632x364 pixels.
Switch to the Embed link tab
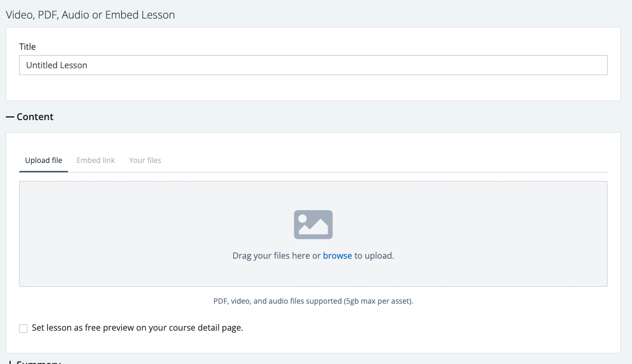(x=96, y=160)
